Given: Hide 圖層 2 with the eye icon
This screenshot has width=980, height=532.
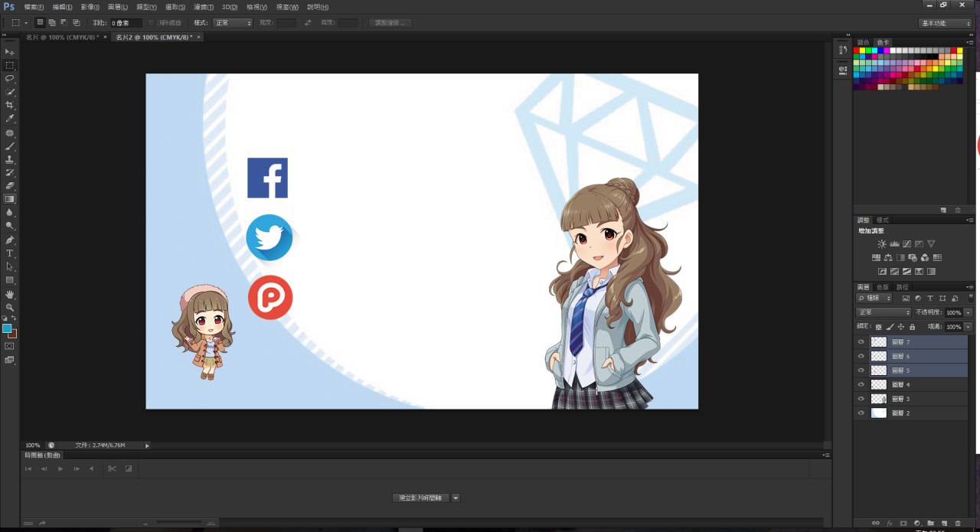Looking at the screenshot, I should point(861,413).
